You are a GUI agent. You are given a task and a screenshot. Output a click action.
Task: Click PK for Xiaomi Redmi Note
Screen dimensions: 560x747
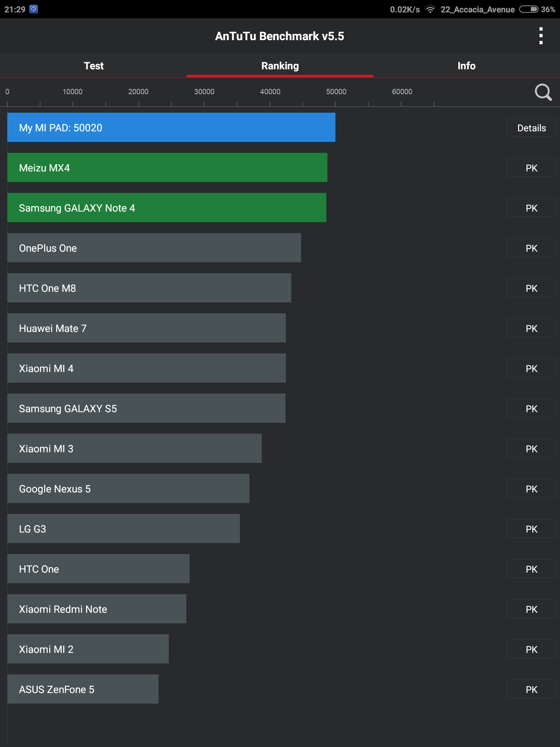pyautogui.click(x=531, y=609)
